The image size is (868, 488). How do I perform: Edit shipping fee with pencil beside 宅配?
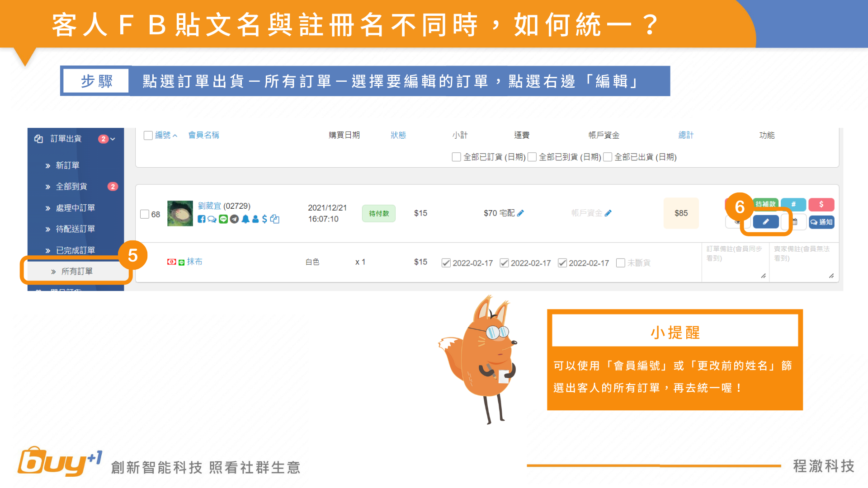520,213
